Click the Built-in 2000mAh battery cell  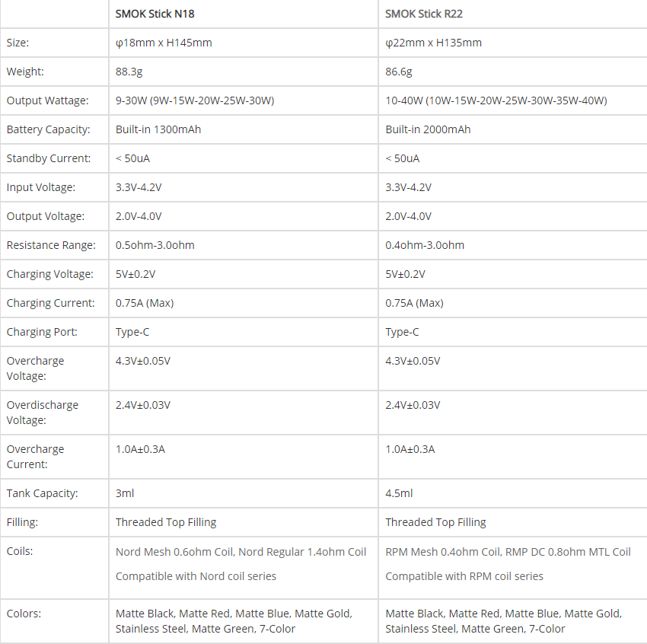click(x=428, y=129)
